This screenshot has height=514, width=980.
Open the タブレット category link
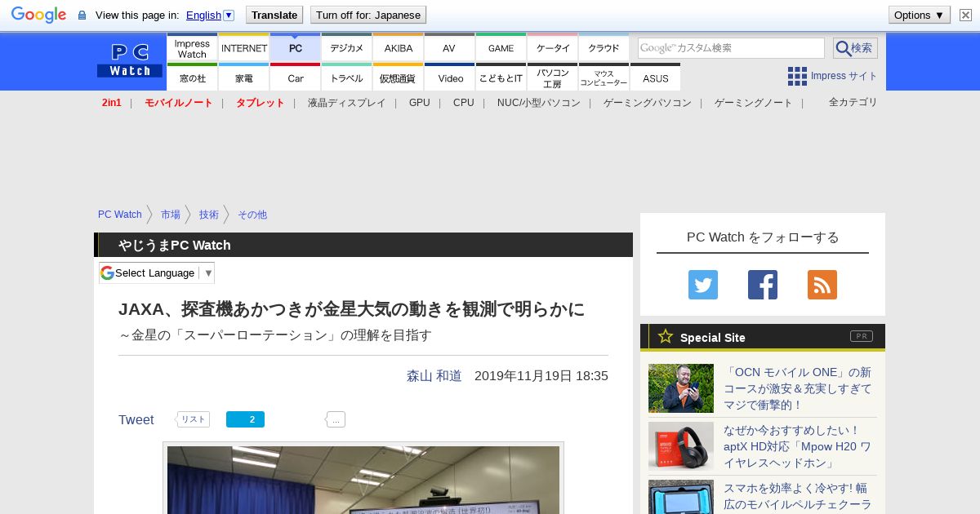[261, 103]
